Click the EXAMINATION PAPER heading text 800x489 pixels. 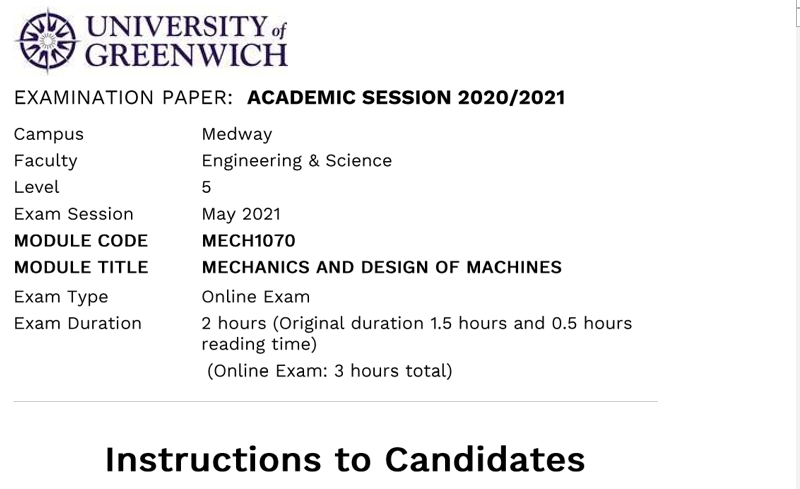coord(123,98)
